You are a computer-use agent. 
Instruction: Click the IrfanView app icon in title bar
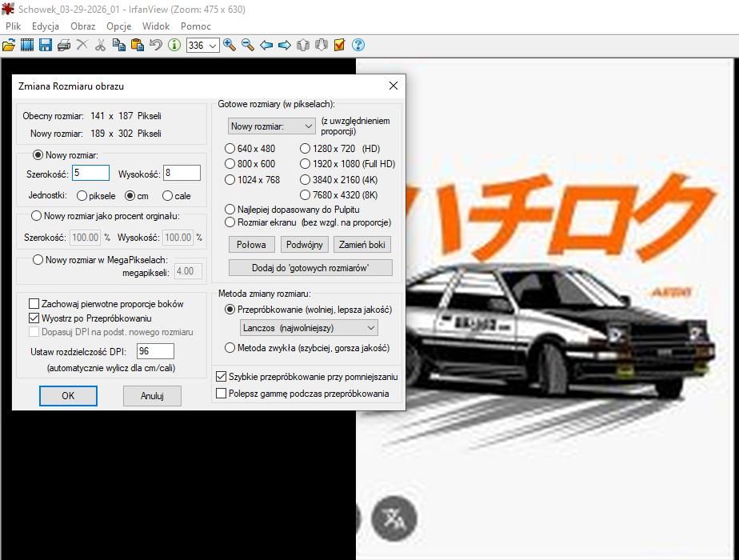(8, 9)
